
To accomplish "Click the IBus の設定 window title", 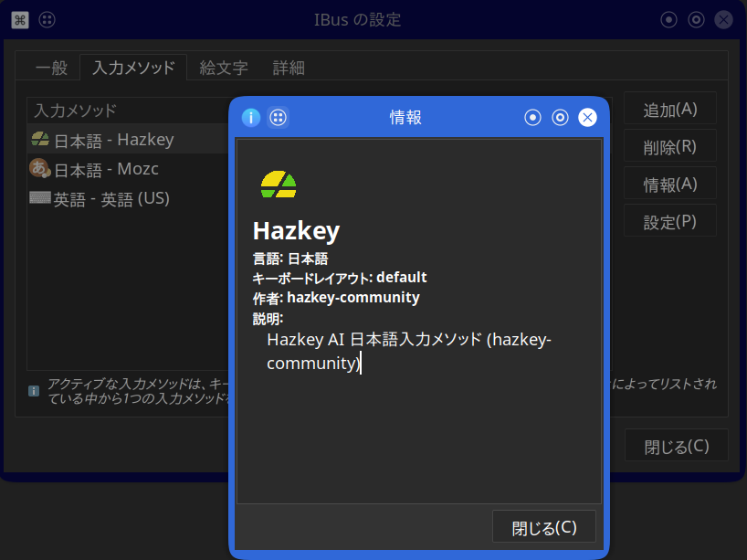I will (x=357, y=20).
